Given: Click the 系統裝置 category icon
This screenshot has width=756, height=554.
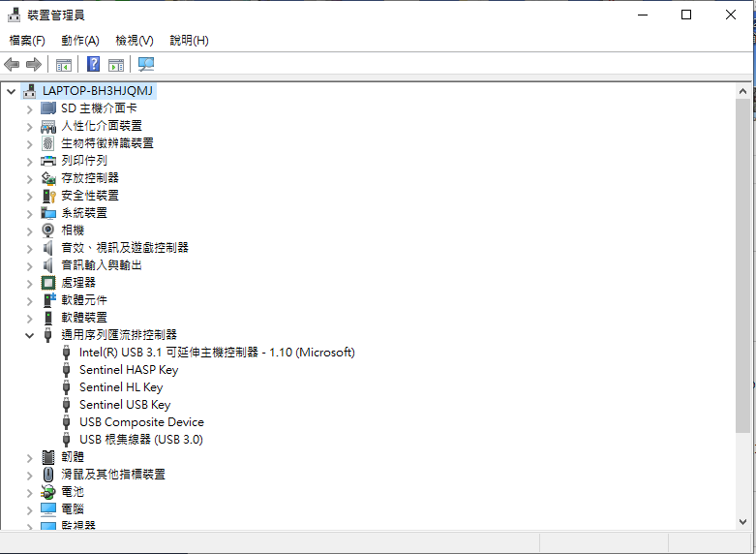Looking at the screenshot, I should (x=48, y=213).
